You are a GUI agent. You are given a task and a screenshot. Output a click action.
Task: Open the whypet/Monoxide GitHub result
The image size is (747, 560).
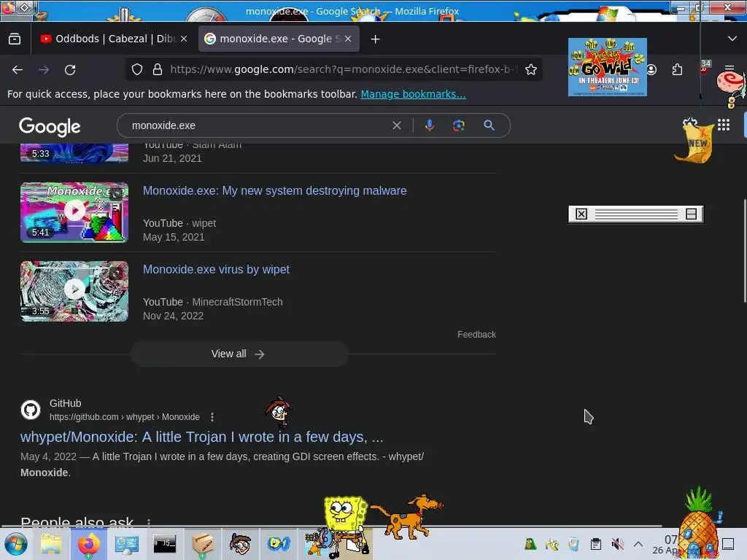tap(201, 437)
